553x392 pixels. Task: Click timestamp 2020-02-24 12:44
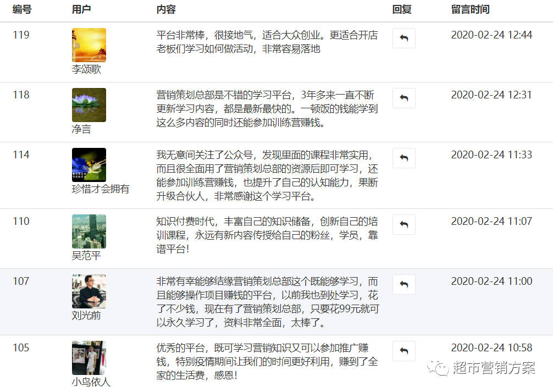point(491,35)
